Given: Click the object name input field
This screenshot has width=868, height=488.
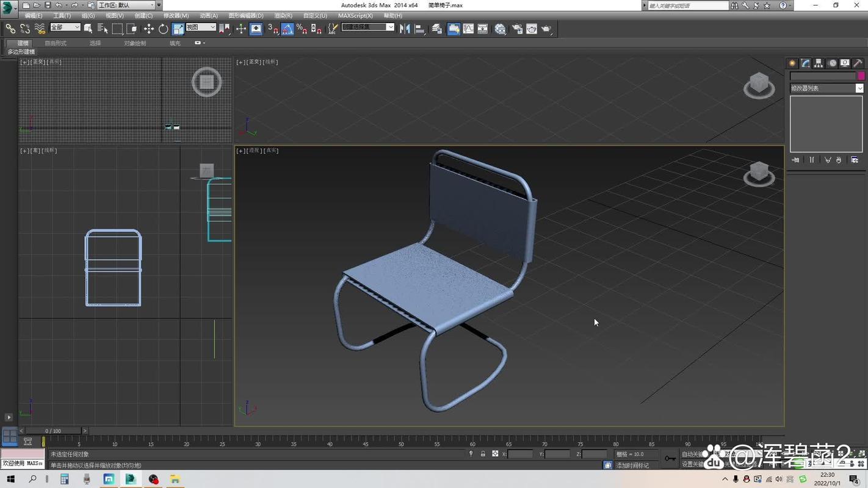Looking at the screenshot, I should click(x=823, y=76).
